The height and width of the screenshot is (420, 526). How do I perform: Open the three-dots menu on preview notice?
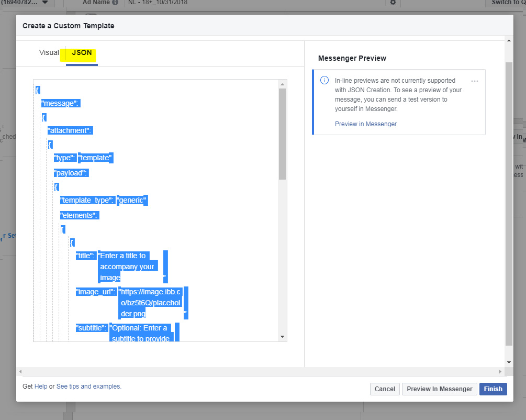(474, 81)
